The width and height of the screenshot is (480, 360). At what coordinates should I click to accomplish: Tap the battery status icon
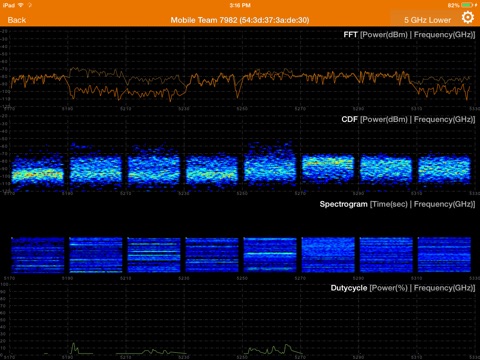[467, 5]
